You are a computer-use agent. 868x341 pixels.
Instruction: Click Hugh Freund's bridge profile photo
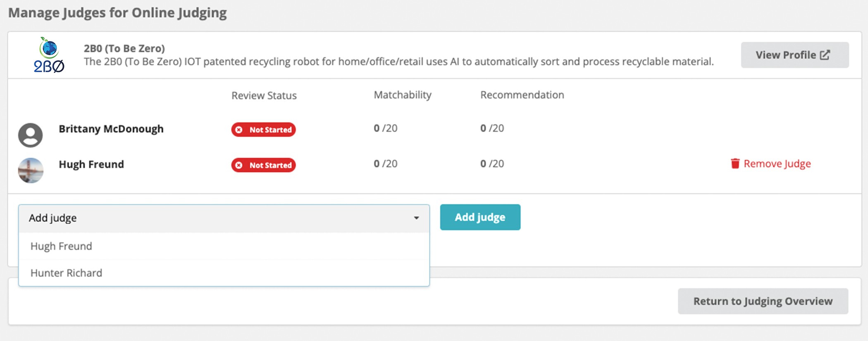click(x=31, y=170)
